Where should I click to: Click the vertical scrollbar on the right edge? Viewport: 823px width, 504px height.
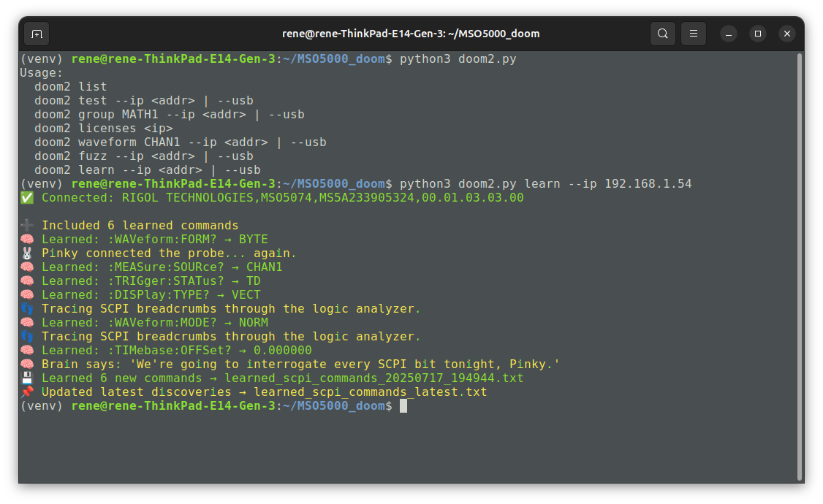(x=799, y=219)
